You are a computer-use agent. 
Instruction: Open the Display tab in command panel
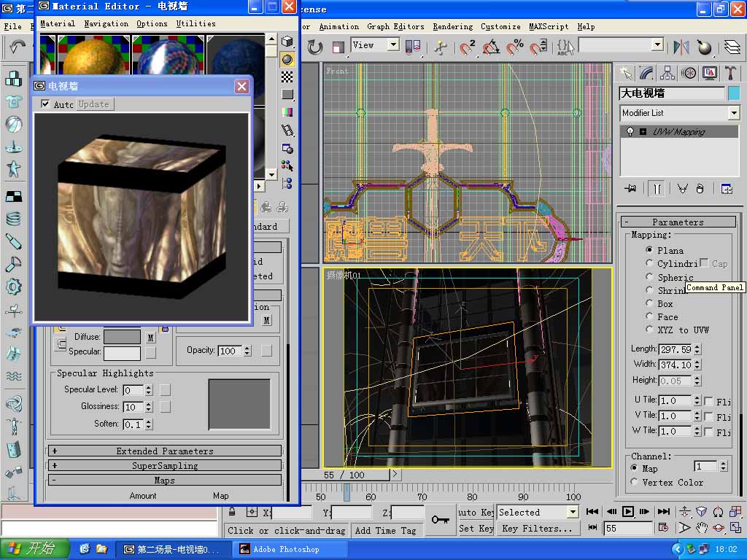709,73
